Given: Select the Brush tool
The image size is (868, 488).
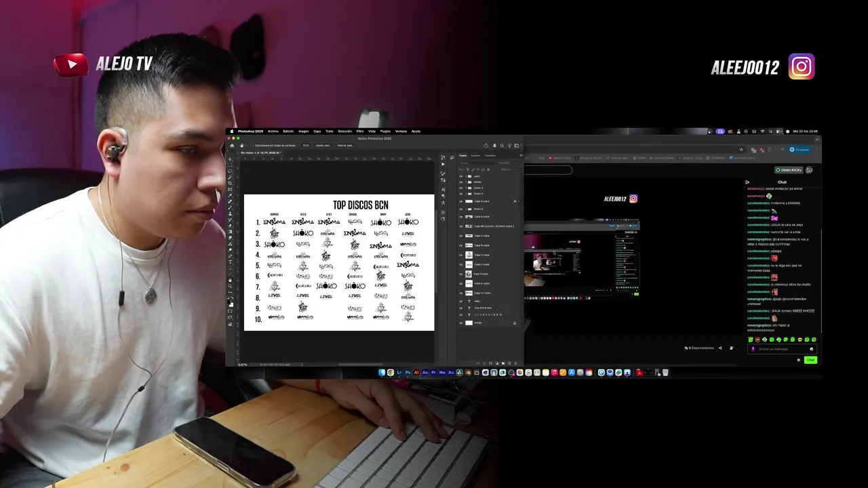Looking at the screenshot, I should [230, 207].
